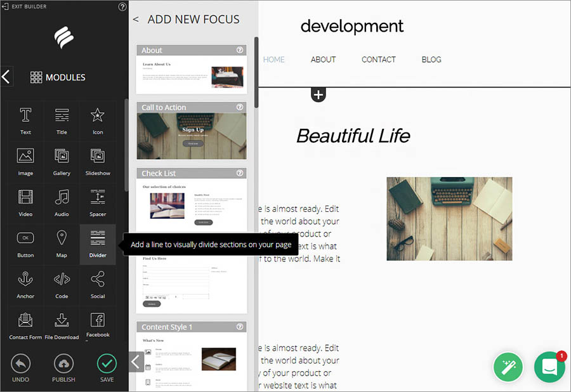The height and width of the screenshot is (392, 571).
Task: Add a Code module
Action: 62,285
